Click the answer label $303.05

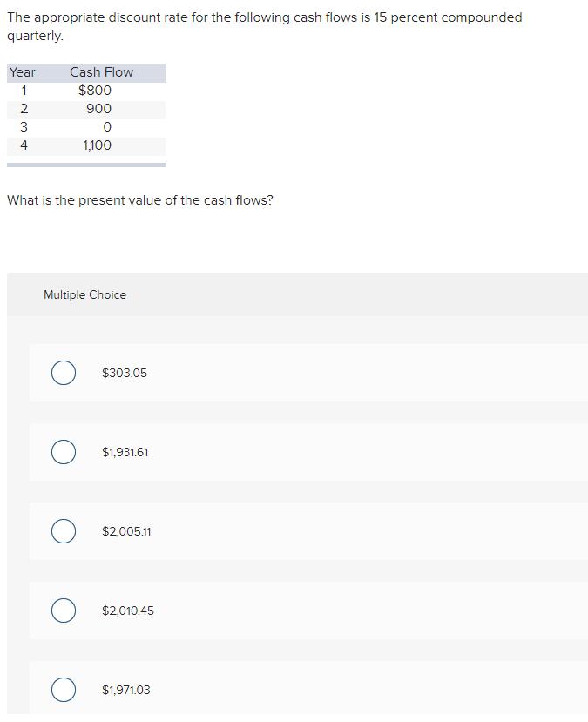click(x=125, y=373)
